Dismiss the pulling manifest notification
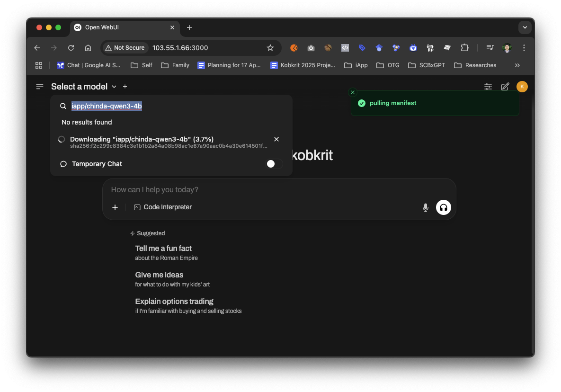The width and height of the screenshot is (561, 392). point(352,92)
